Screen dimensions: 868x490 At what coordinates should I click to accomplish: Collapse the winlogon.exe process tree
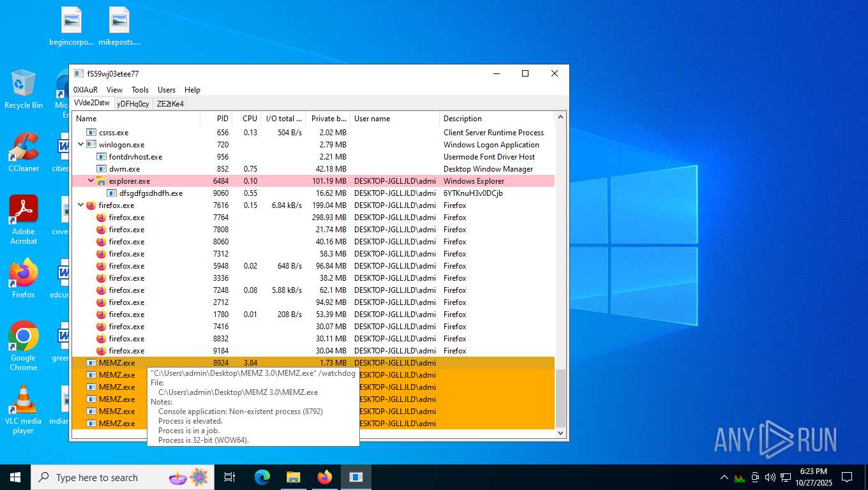(80, 145)
